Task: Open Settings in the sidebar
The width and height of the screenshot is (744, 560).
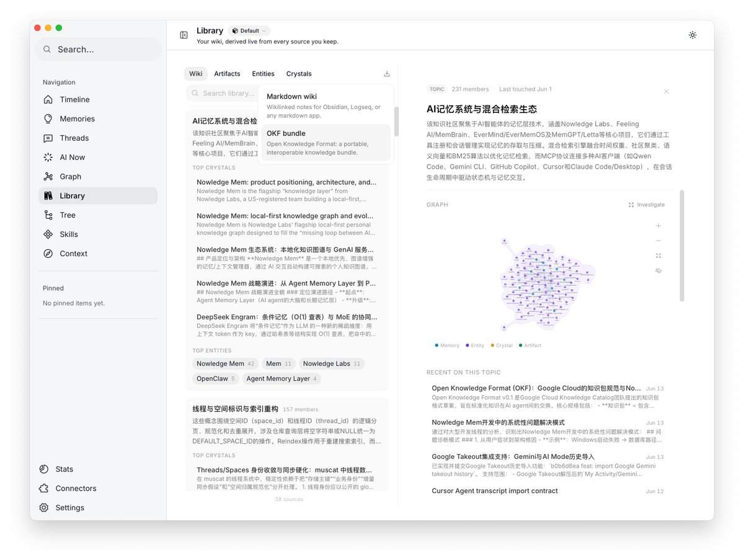Action: pyautogui.click(x=98, y=507)
